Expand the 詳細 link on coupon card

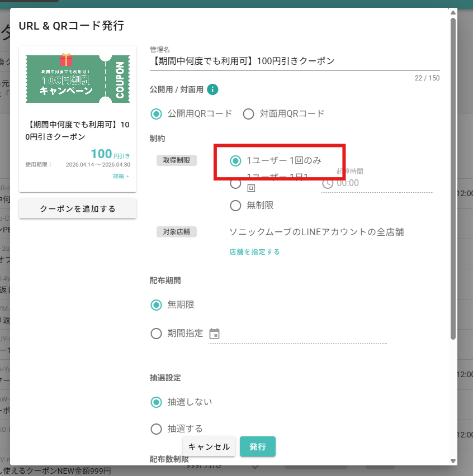121,176
